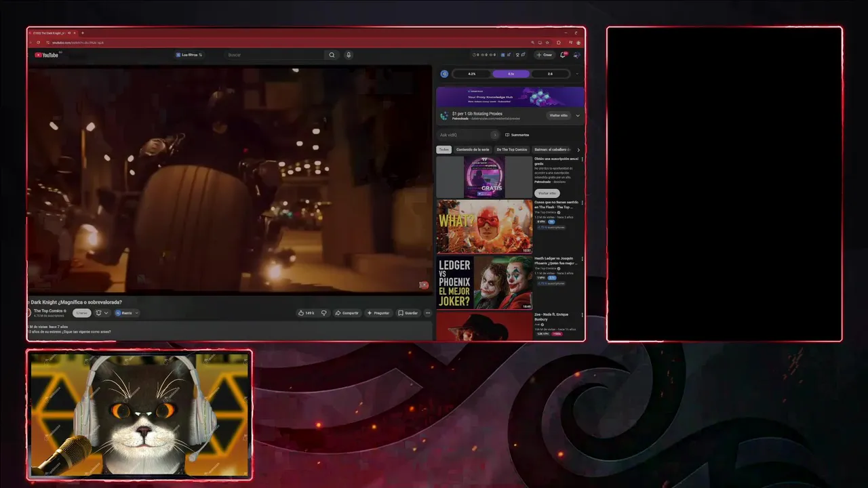Viewport: 868px width, 488px height.
Task: Open the Zoe - Nada video thumbnail
Action: [x=484, y=326]
